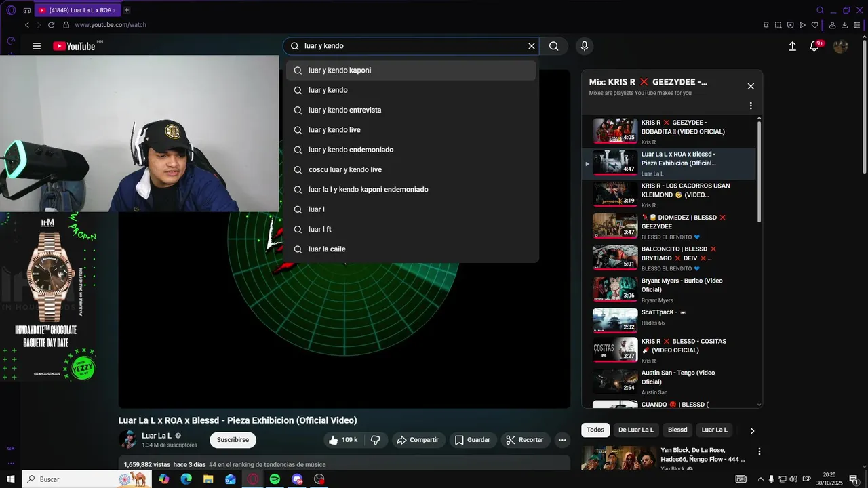Screen dimensions: 868x488
Task: Open volume control in system tray
Action: 793,479
